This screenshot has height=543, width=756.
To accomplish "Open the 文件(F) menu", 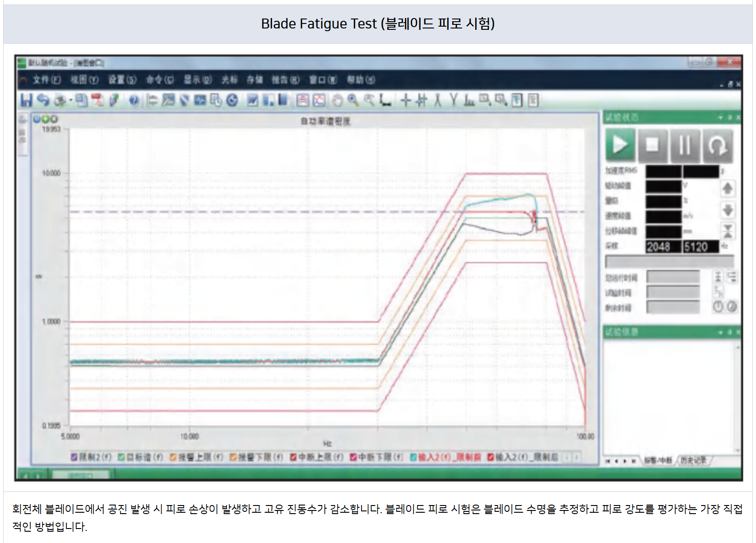I will click(x=46, y=80).
